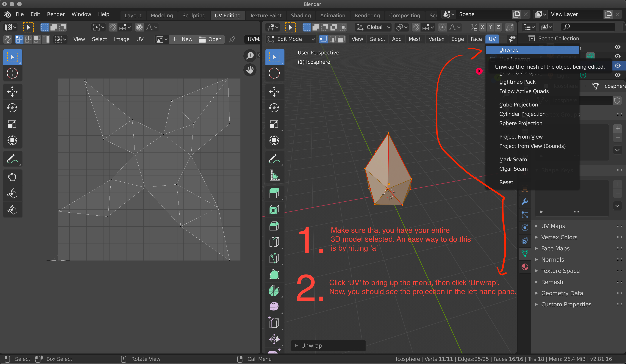626x364 pixels.
Task: Choose Cube Projection in UV menu
Action: pos(532,105)
